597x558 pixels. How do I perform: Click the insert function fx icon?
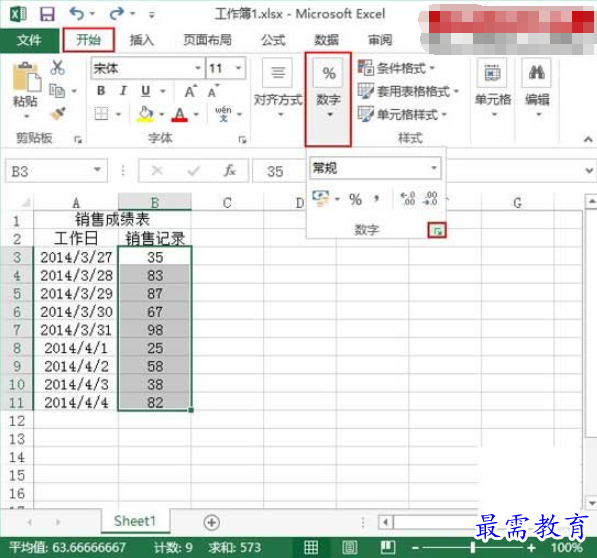230,171
